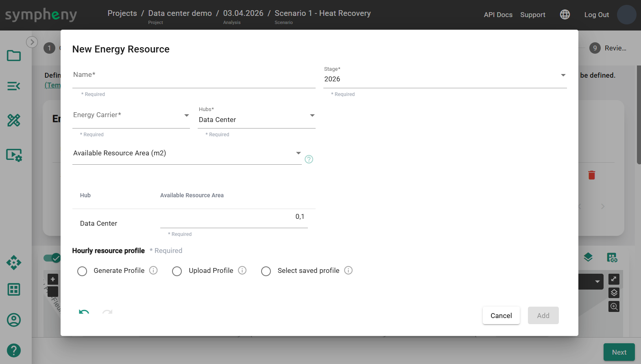Click the 'Hourly resource profile' label
Image resolution: width=641 pixels, height=364 pixels.
click(x=109, y=251)
